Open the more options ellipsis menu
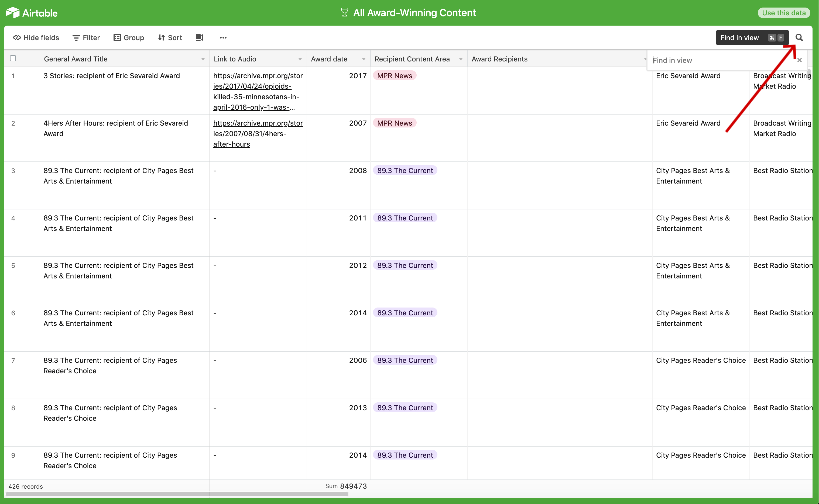The height and width of the screenshot is (504, 819). (223, 38)
